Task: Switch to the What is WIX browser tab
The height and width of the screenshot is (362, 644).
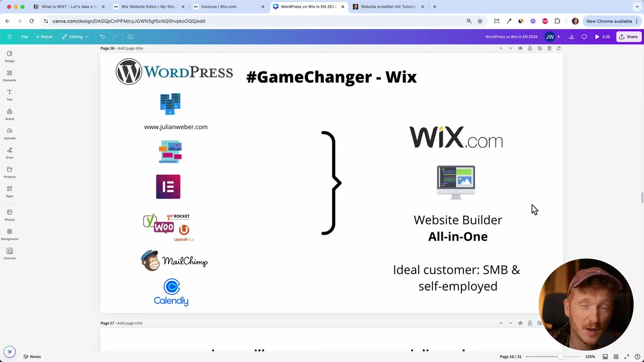Action: click(69, 7)
